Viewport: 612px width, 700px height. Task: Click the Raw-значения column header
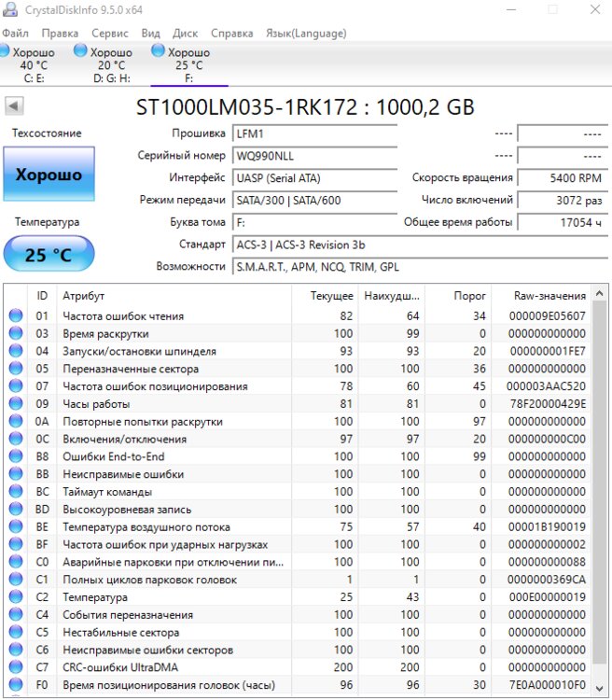pos(549,296)
